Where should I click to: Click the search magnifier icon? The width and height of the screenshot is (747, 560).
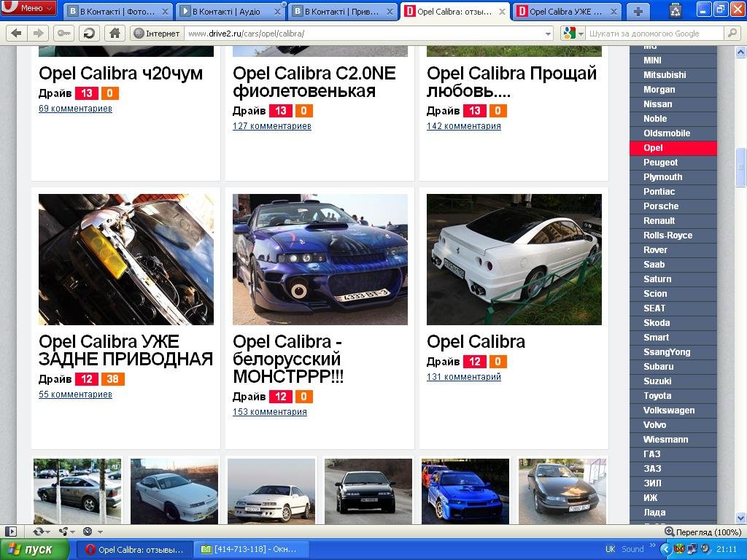(x=732, y=34)
